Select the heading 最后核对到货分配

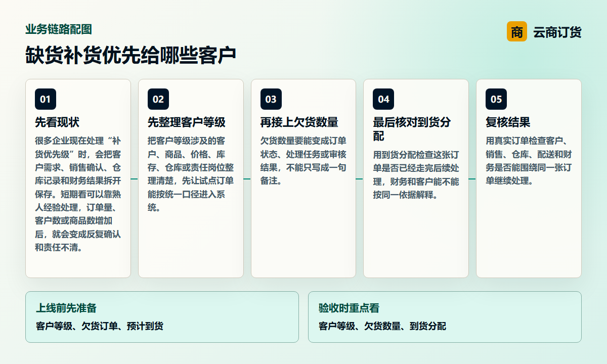[412, 129]
